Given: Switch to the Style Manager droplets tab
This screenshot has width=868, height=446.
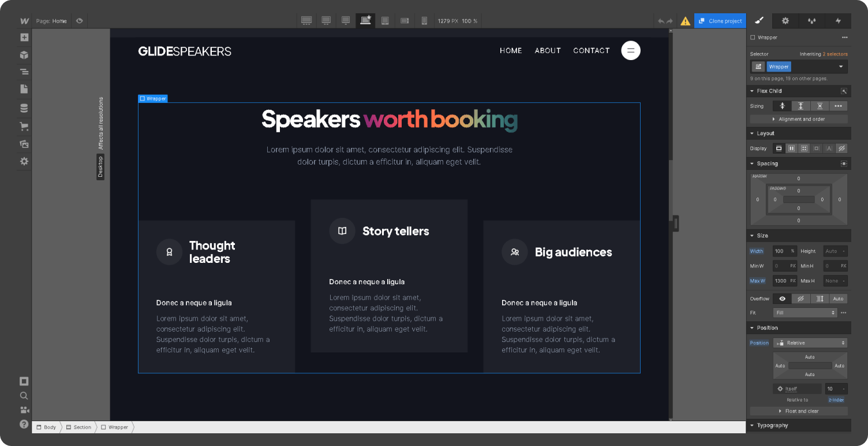Looking at the screenshot, I should (811, 21).
